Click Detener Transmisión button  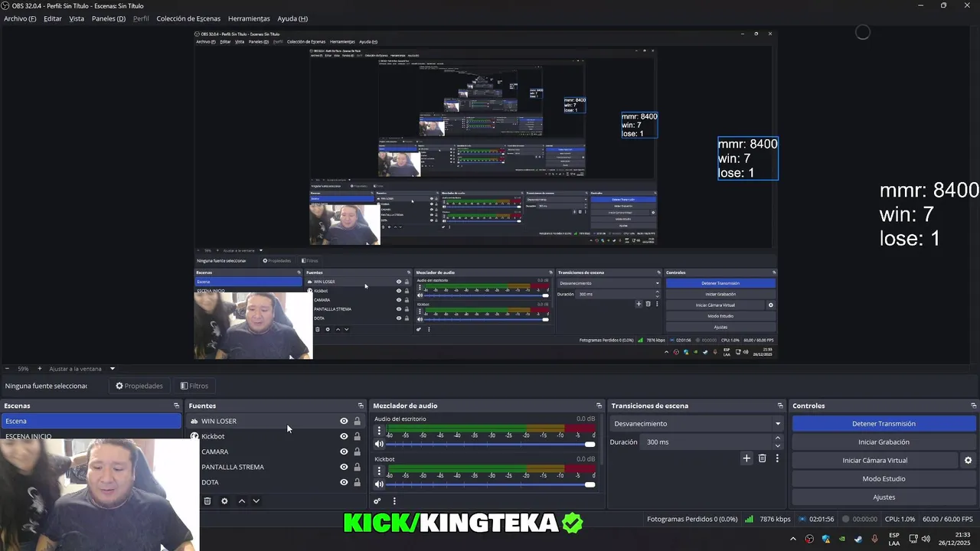tap(884, 423)
